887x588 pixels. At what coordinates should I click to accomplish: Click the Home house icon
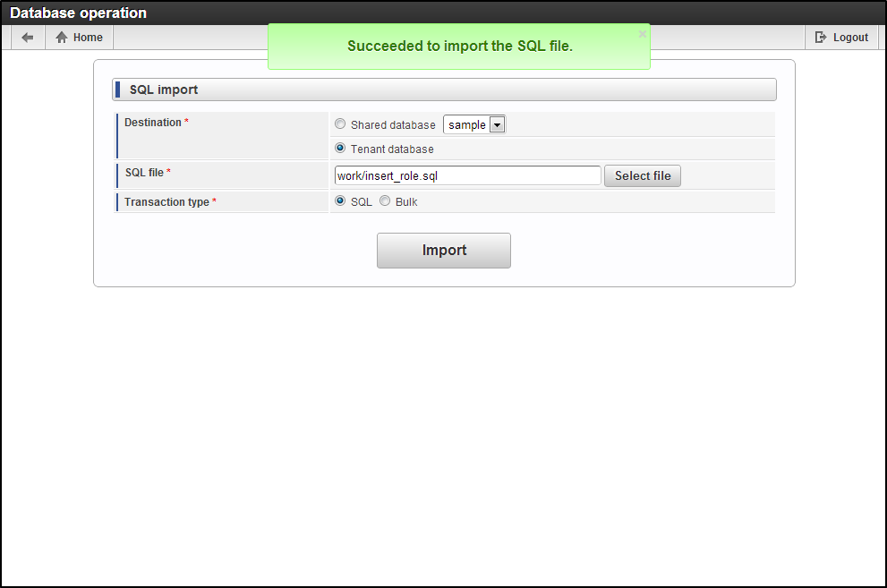click(x=62, y=38)
